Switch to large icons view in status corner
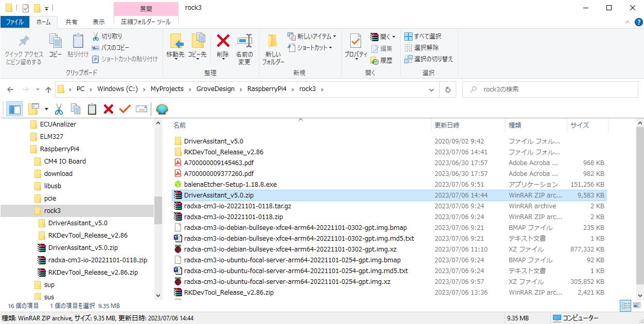This screenshot has width=644, height=324. click(637, 305)
